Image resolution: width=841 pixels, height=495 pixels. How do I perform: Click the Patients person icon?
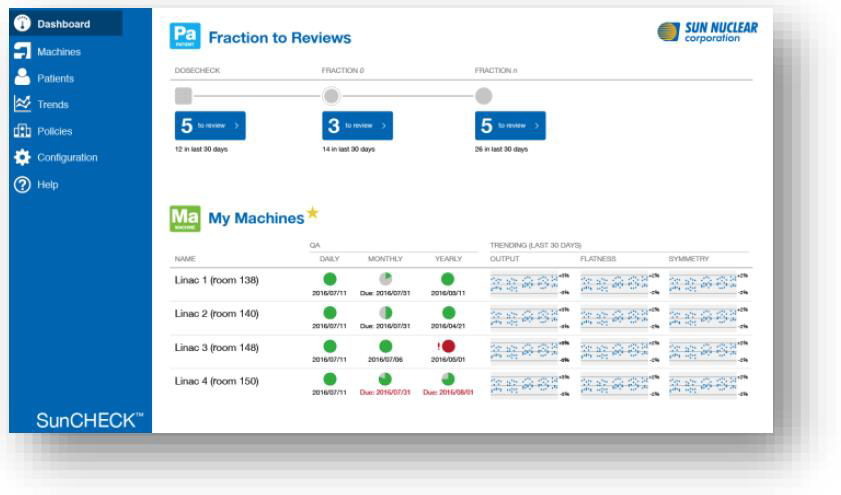[x=18, y=77]
